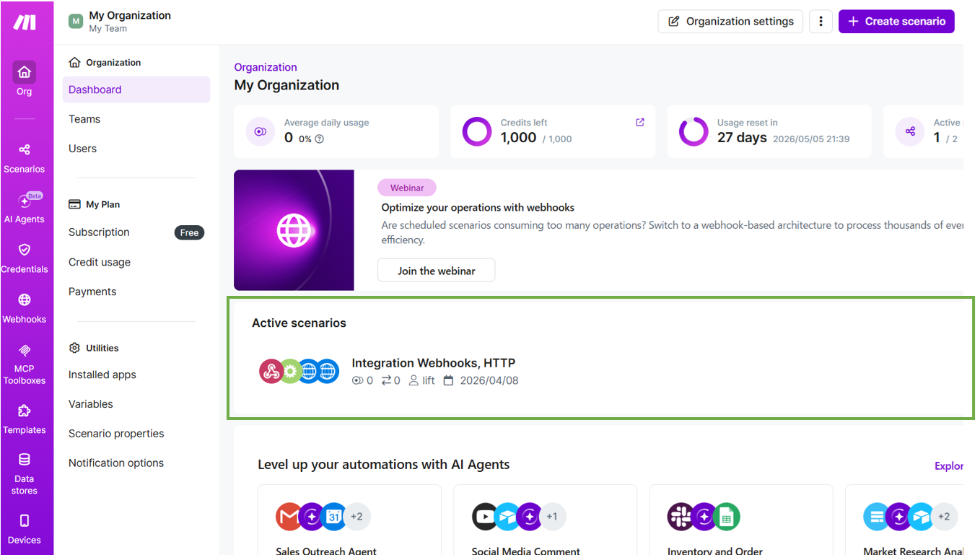Open AI Agents beta section
The height and width of the screenshot is (560, 980).
pyautogui.click(x=25, y=208)
